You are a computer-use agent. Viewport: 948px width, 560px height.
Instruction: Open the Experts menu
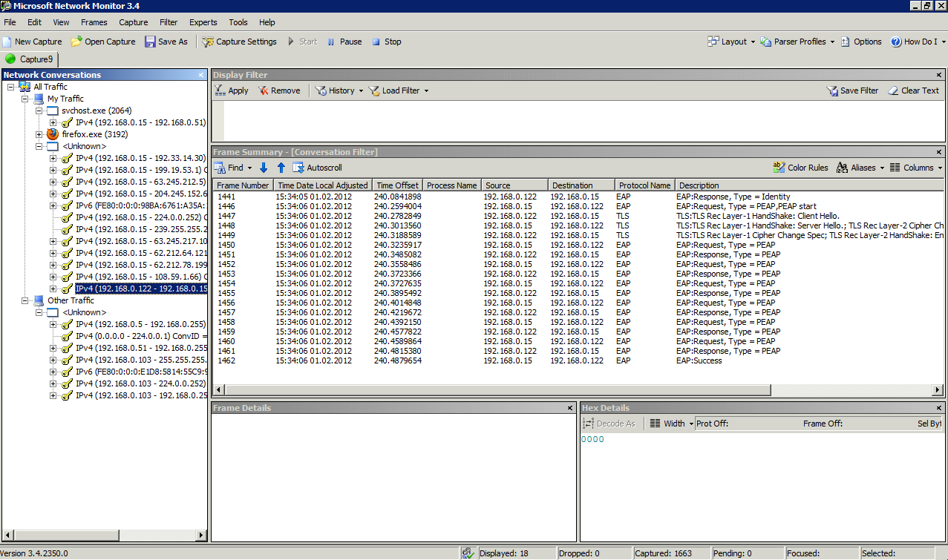[203, 22]
